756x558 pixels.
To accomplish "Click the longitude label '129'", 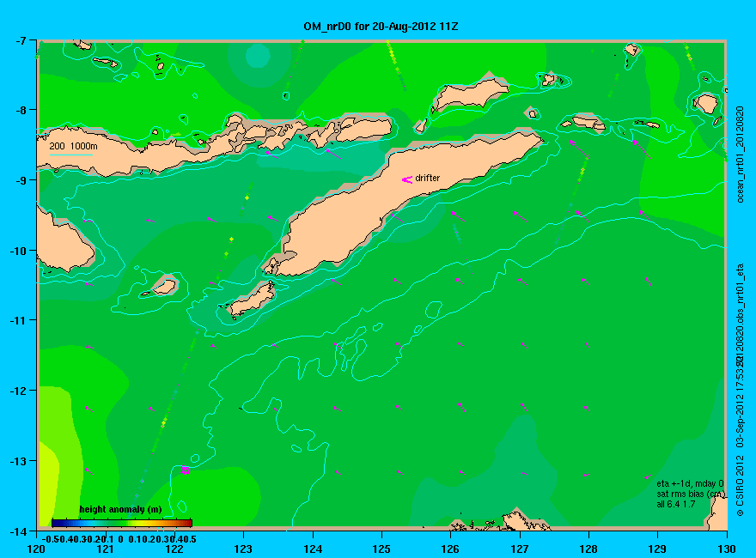I will click(x=658, y=549).
